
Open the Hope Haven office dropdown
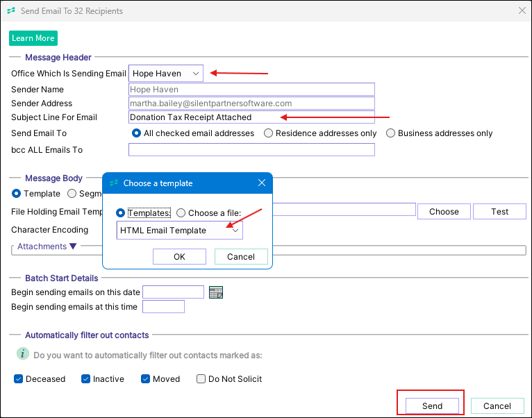coord(166,74)
